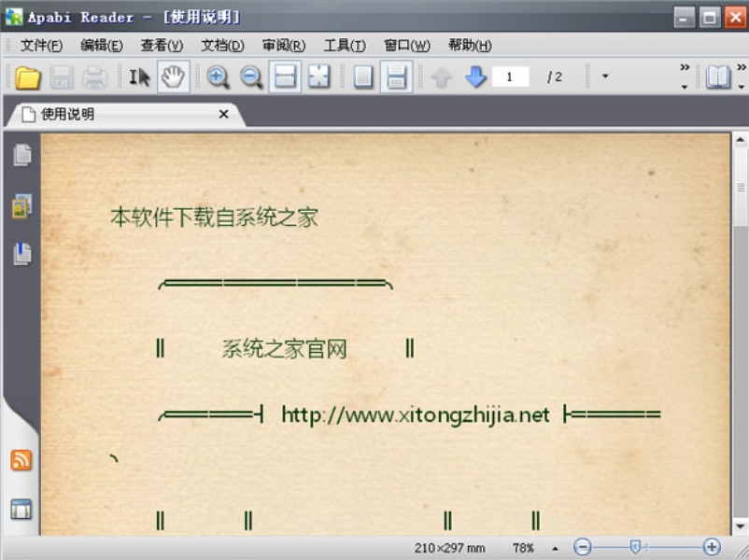Minimize the Apabi Reader window

684,18
